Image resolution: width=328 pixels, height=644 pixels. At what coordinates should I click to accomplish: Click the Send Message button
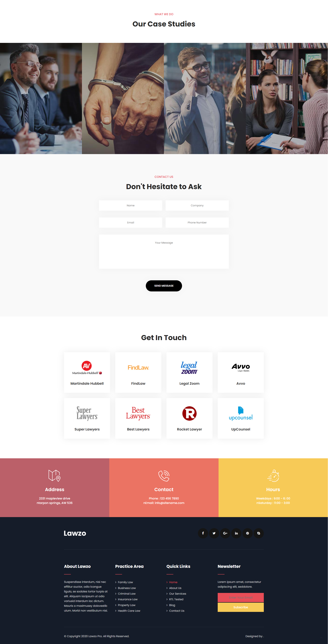coord(164,286)
